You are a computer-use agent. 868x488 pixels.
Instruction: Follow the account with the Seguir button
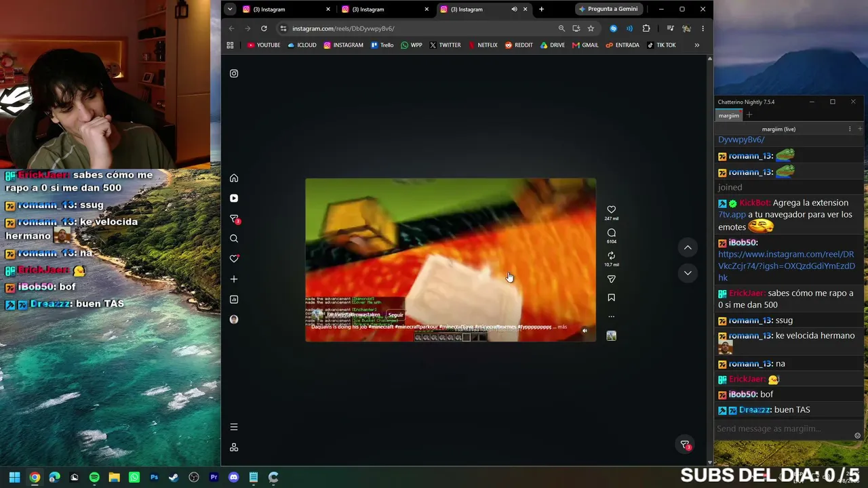click(395, 314)
